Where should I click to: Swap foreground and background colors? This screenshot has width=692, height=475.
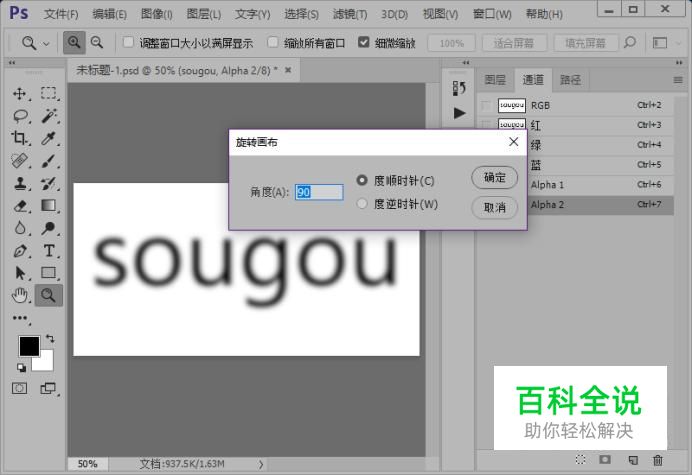coord(50,339)
